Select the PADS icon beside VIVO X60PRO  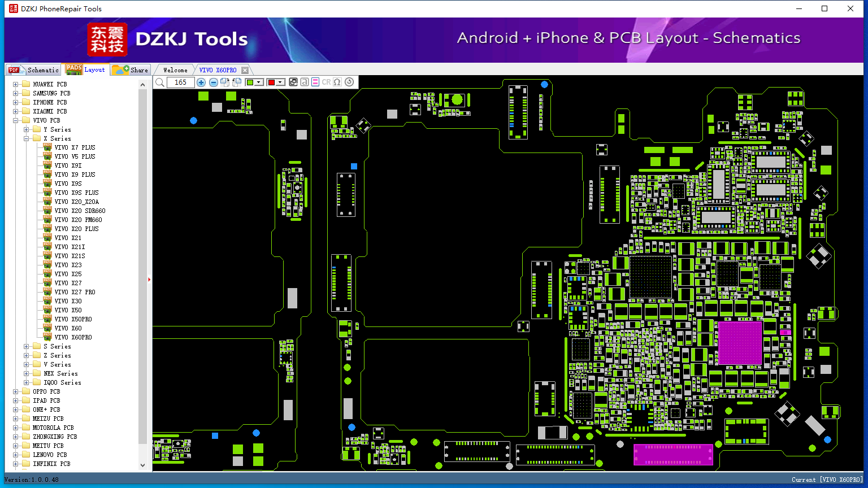(x=47, y=337)
